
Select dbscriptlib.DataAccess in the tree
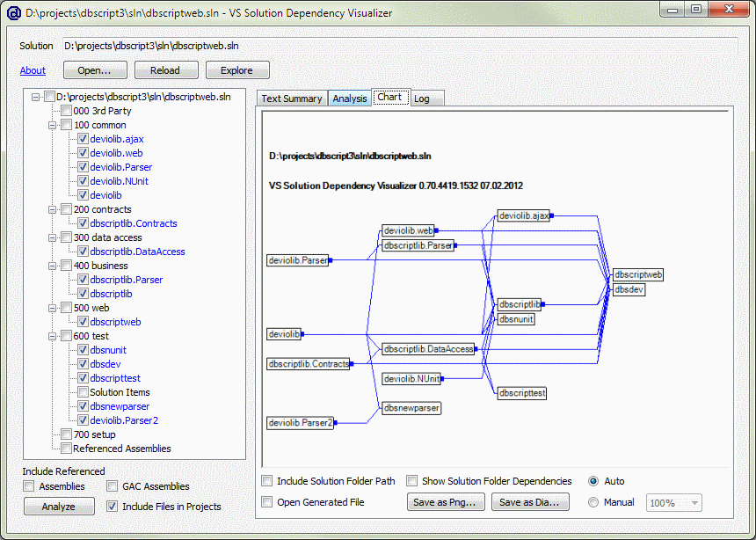(137, 252)
